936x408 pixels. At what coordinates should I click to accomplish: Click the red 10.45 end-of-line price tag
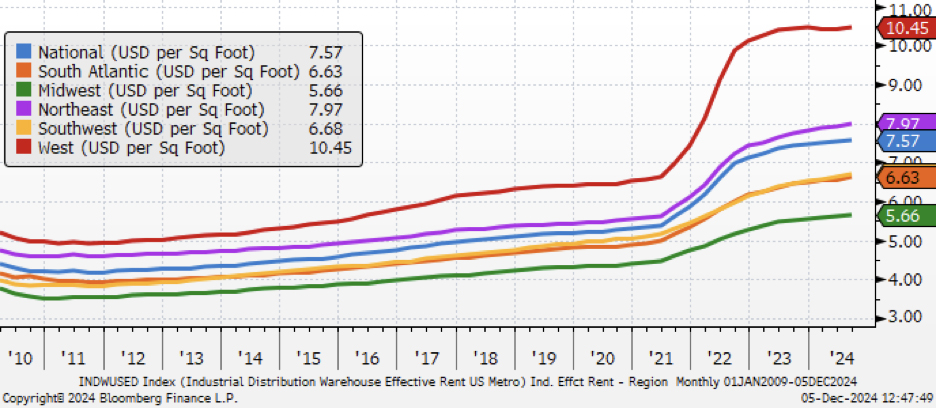click(x=907, y=27)
